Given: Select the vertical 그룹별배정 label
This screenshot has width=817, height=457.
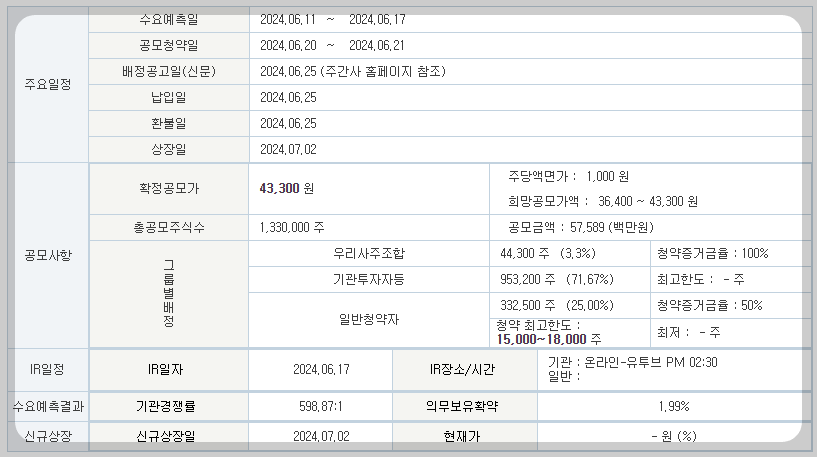Looking at the screenshot, I should [168, 293].
